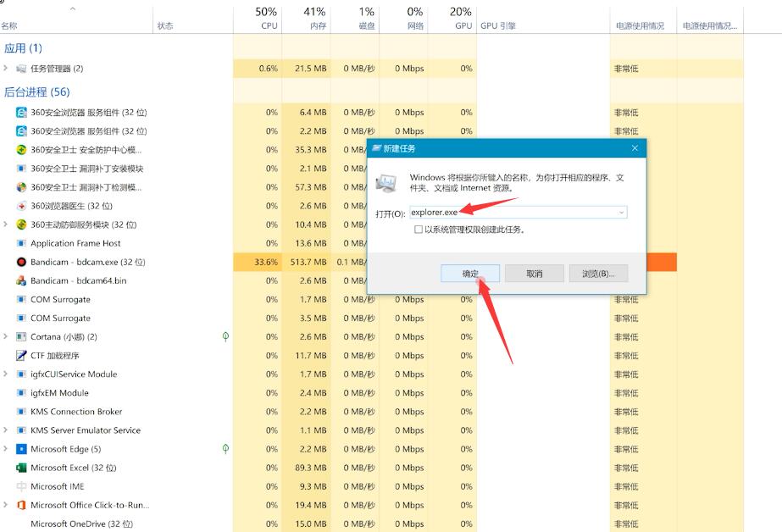Image resolution: width=782 pixels, height=532 pixels.
Task: Click the green leaf status icon on Cortana row
Action: (x=225, y=336)
